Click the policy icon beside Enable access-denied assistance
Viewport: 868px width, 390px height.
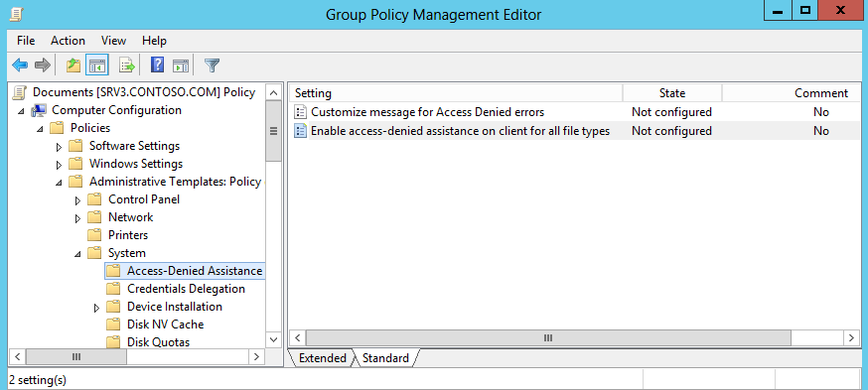tap(300, 131)
